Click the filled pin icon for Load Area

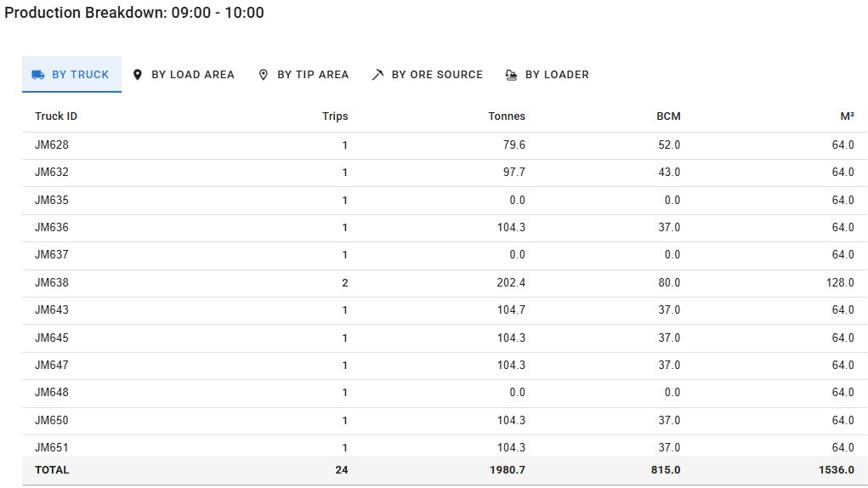(138, 75)
